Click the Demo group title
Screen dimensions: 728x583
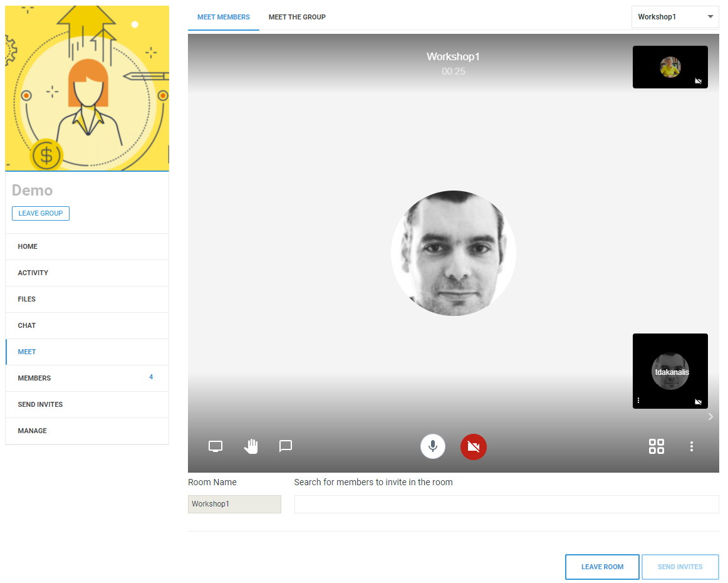(32, 191)
